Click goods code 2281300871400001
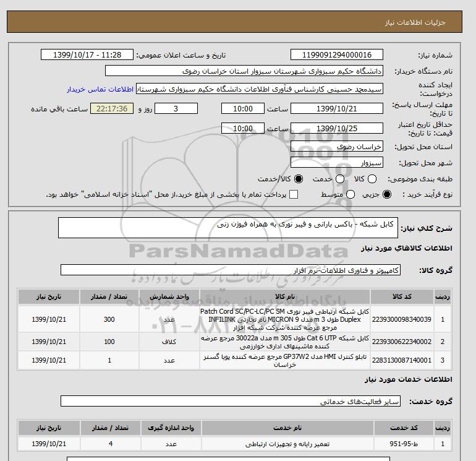The image size is (476, 461). click(402, 360)
